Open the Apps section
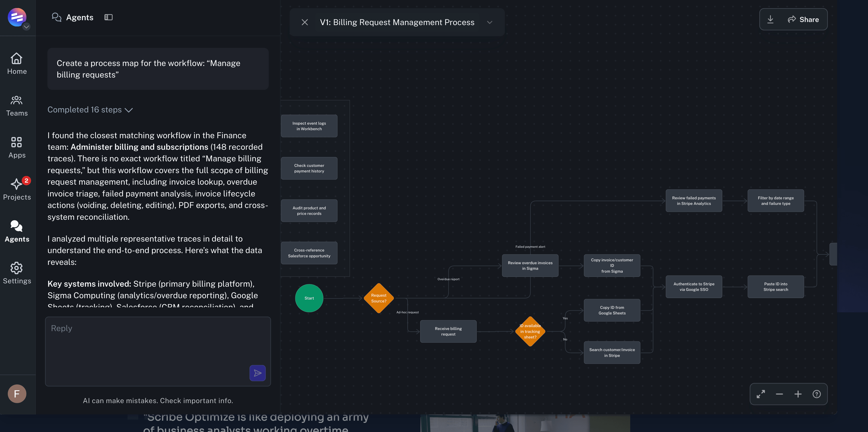868x432 pixels. coord(17,147)
